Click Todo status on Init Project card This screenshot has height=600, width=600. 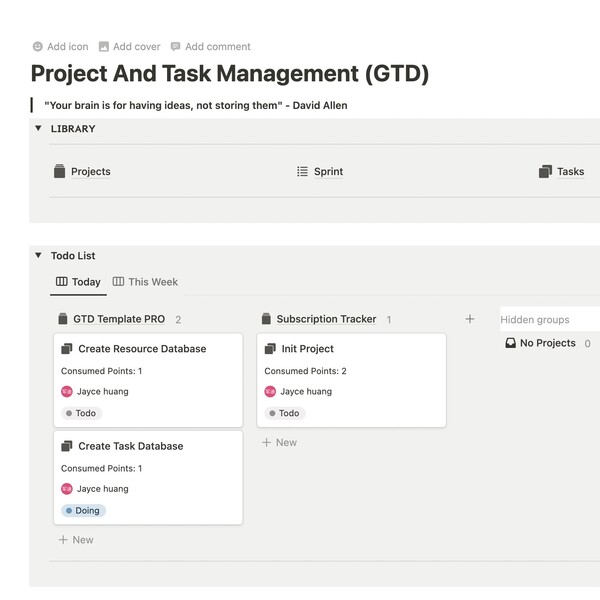tap(285, 414)
